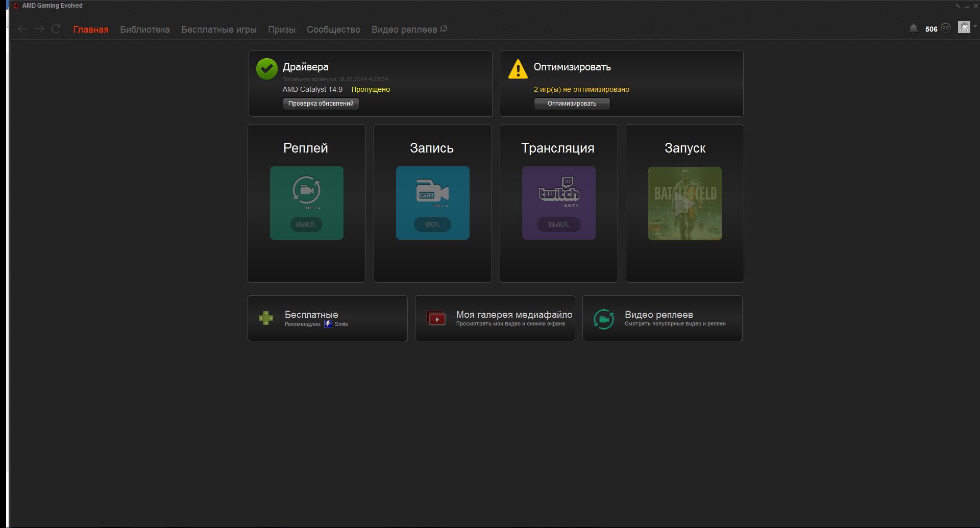Open the user profile avatar
This screenshot has width=980, height=528.
click(964, 27)
